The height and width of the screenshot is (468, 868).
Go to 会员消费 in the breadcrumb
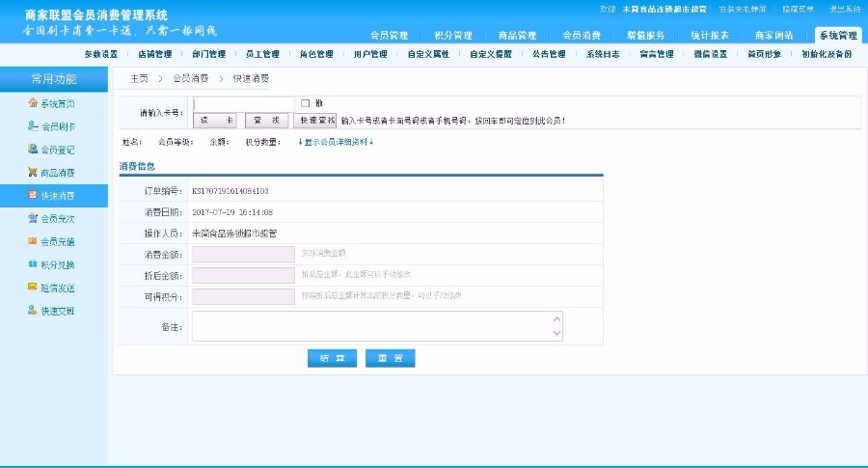pos(190,79)
